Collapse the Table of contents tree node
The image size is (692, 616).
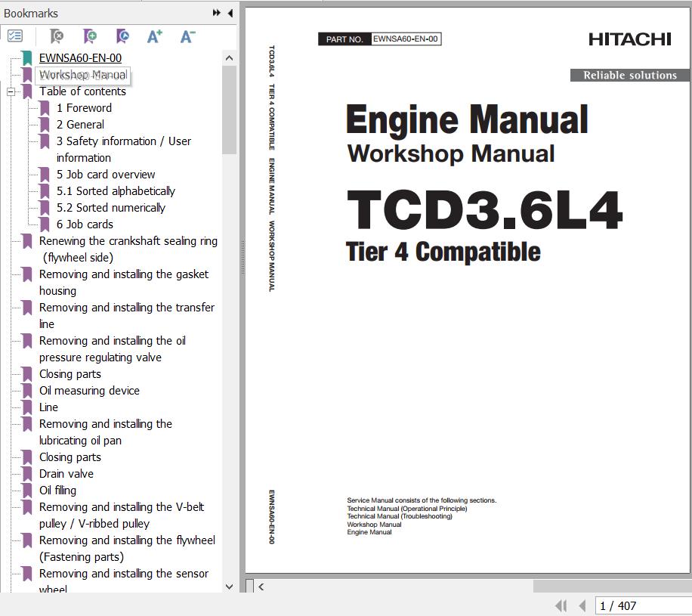(x=11, y=91)
